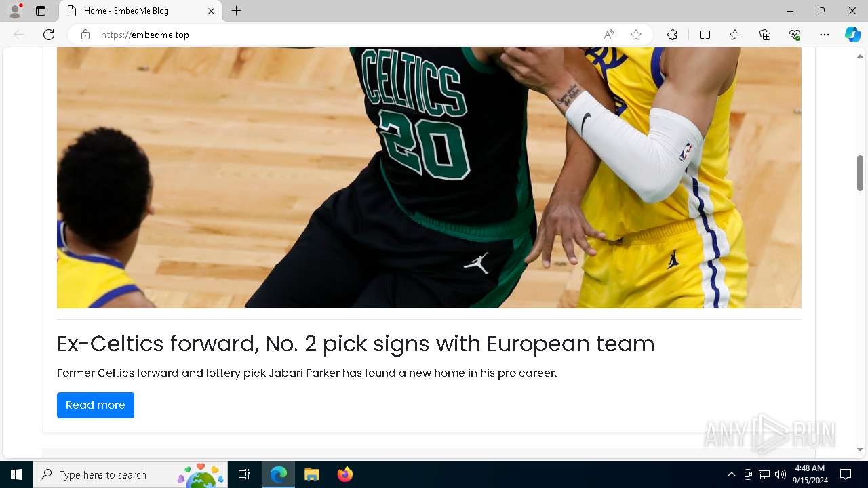Open browser Extensions icon
Screen dimensions: 868x488
[x=672, y=35]
